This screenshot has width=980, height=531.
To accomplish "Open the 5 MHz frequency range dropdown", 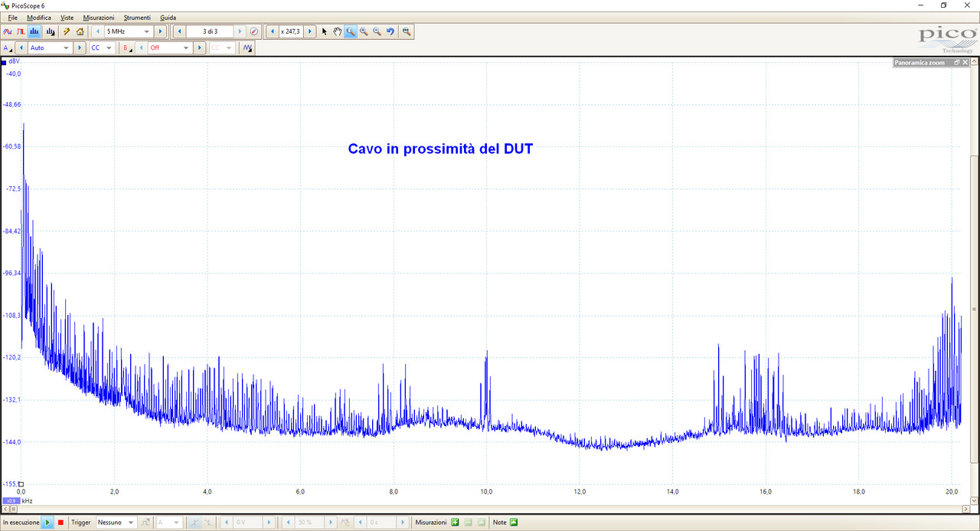I will (129, 31).
